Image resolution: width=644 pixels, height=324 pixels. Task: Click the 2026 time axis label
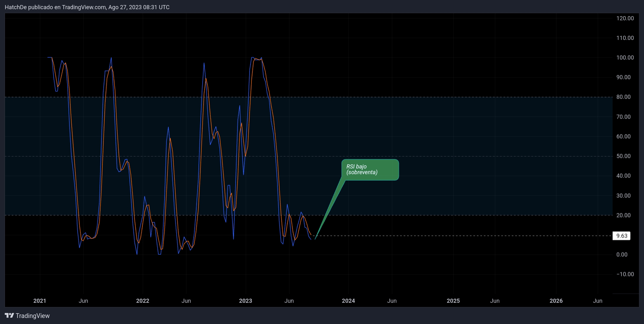(556, 301)
